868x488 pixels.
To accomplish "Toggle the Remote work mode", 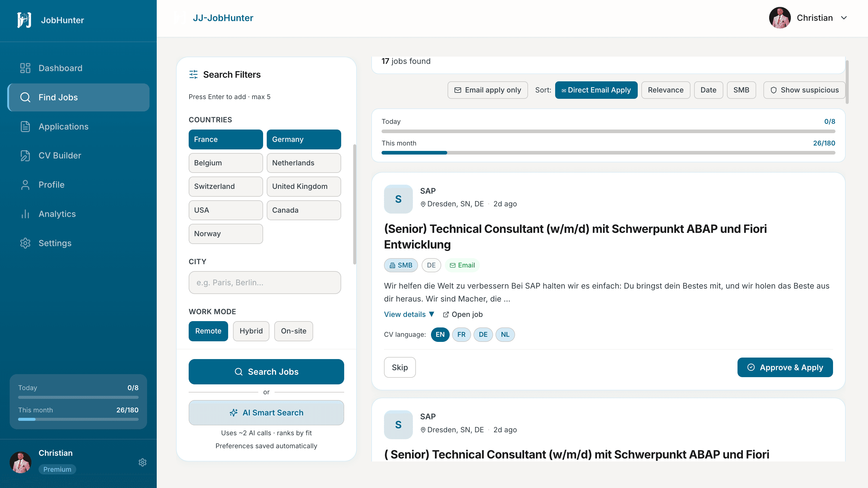I will tap(208, 331).
